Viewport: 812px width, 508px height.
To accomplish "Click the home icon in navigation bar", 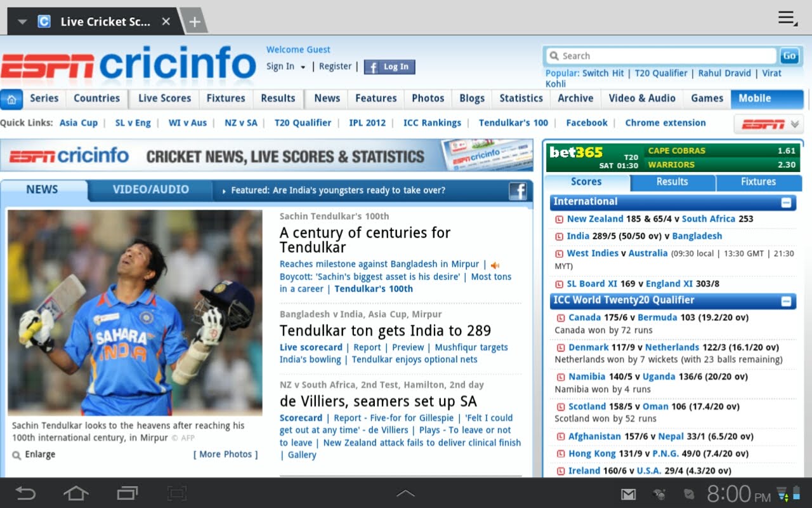I will tap(11, 99).
